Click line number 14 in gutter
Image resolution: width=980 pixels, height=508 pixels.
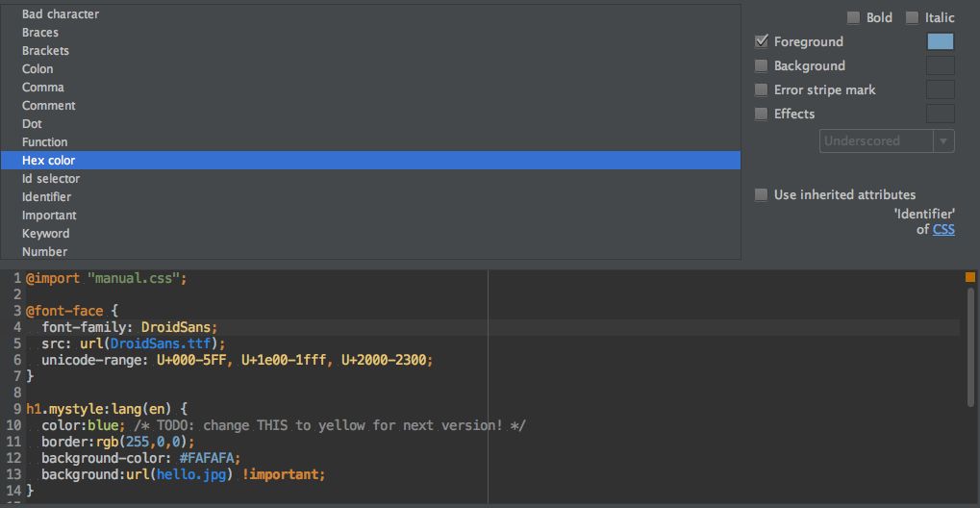tap(13, 491)
